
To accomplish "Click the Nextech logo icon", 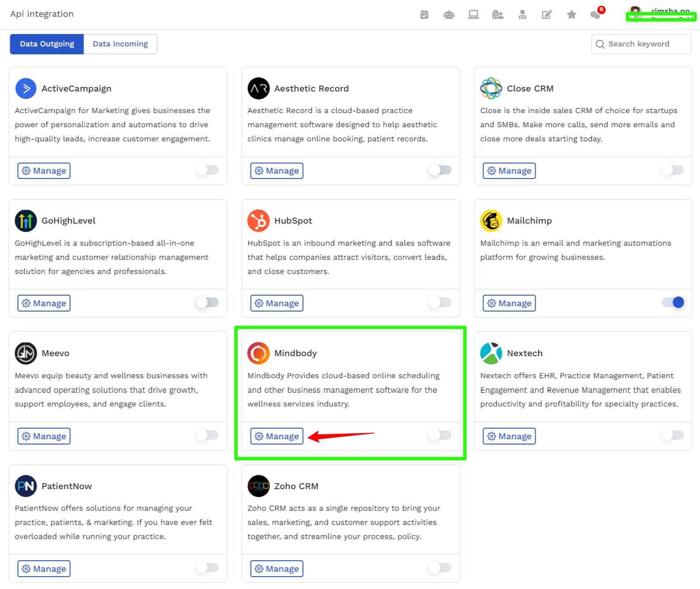I will click(491, 353).
